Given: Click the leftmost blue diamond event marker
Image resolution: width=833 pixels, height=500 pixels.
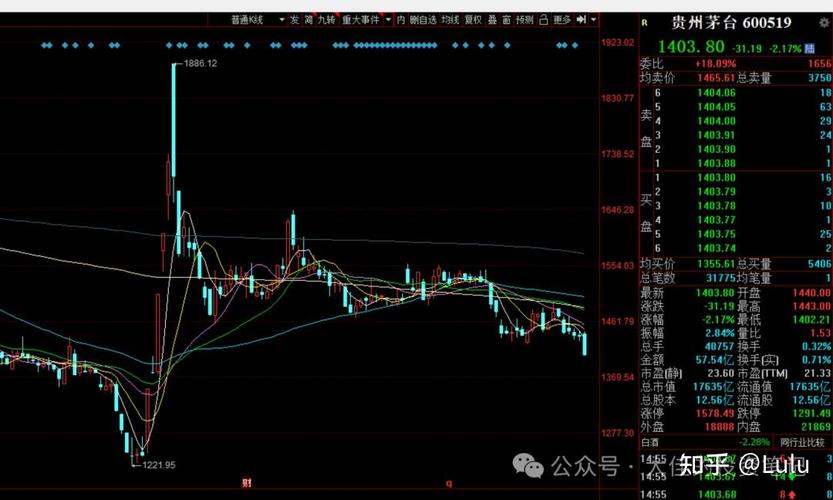Looking at the screenshot, I should coord(44,45).
